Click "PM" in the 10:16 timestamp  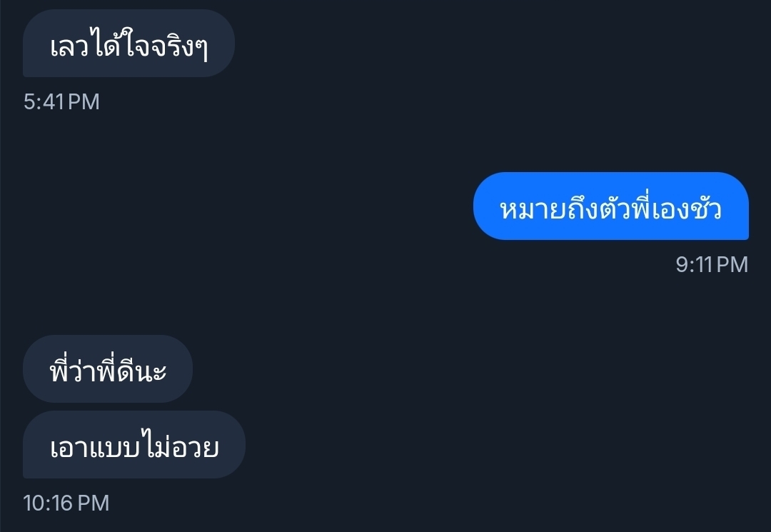point(94,503)
